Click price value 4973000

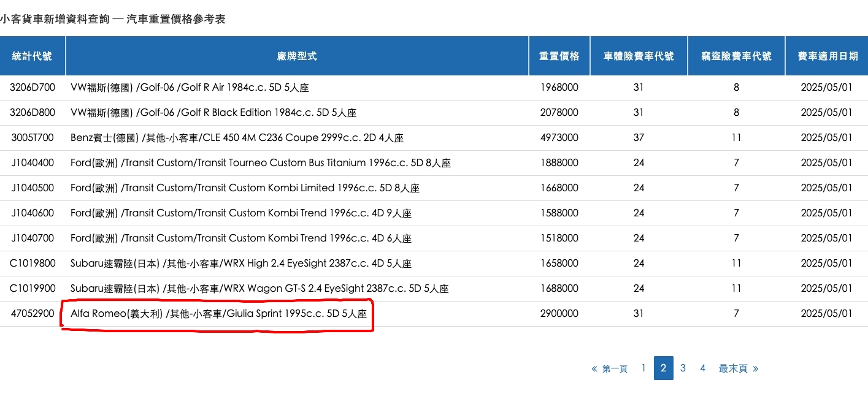point(559,138)
